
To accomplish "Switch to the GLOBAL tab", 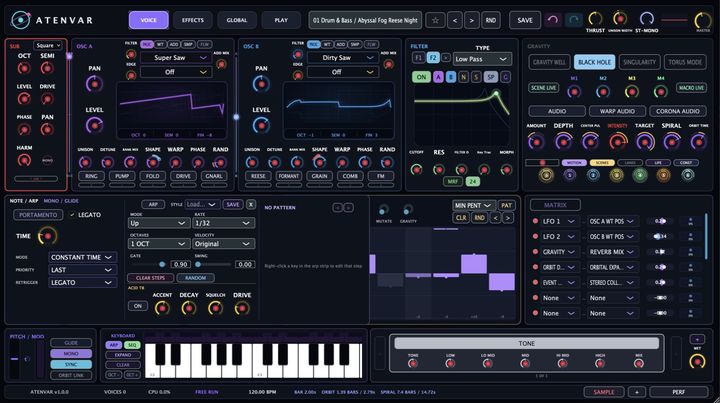I will tap(237, 20).
